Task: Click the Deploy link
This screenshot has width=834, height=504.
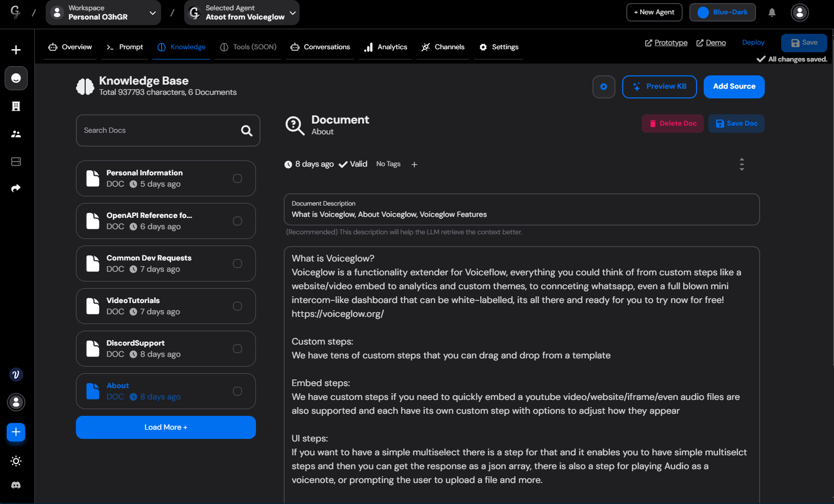Action: point(753,43)
